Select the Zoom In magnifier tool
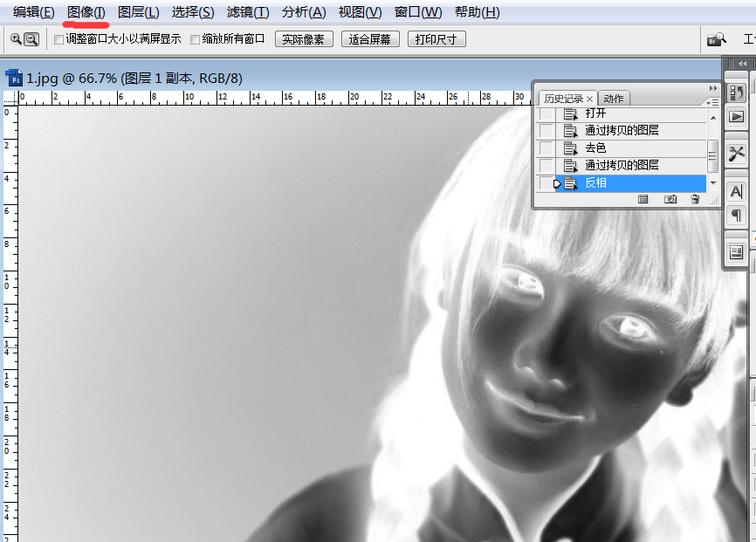This screenshot has height=542, width=756. point(16,39)
